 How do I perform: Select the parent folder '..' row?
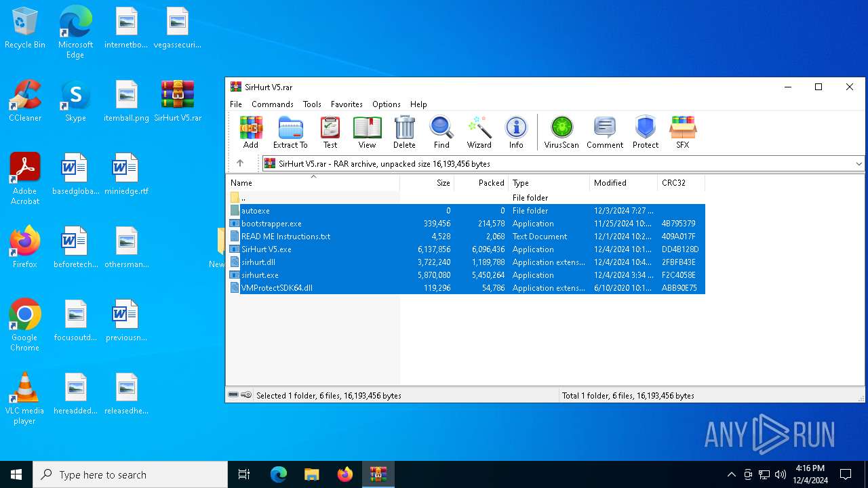click(x=466, y=198)
